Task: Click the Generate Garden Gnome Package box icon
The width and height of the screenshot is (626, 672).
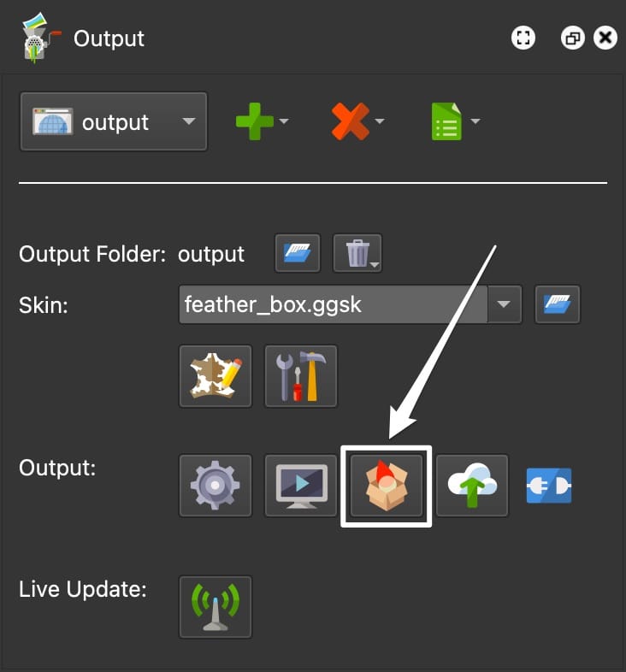Action: (x=387, y=486)
